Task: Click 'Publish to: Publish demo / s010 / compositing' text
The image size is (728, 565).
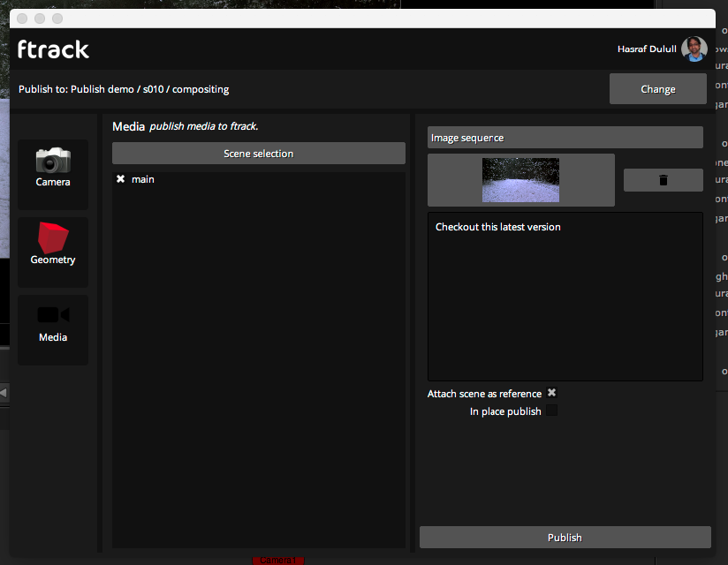Action: [x=124, y=89]
